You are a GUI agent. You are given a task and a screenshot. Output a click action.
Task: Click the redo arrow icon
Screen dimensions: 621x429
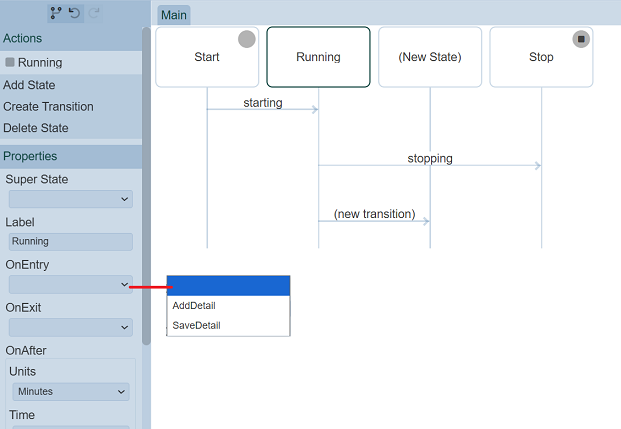pos(95,13)
